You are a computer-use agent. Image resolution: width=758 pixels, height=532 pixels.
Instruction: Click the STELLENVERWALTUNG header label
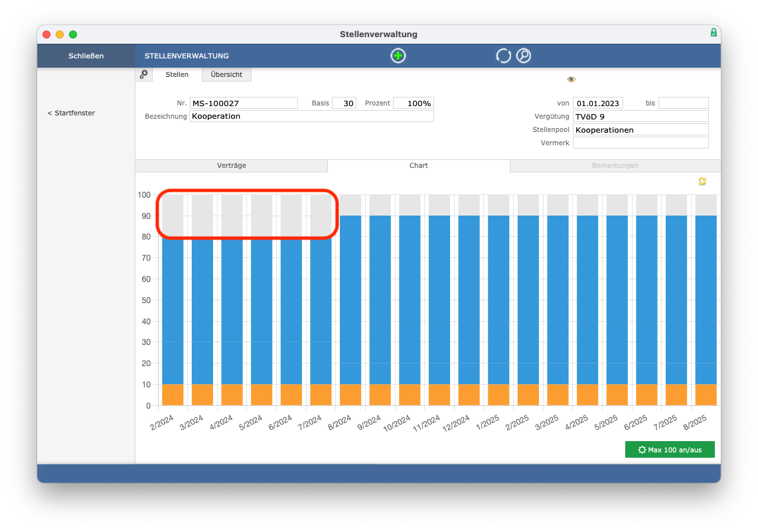(187, 56)
